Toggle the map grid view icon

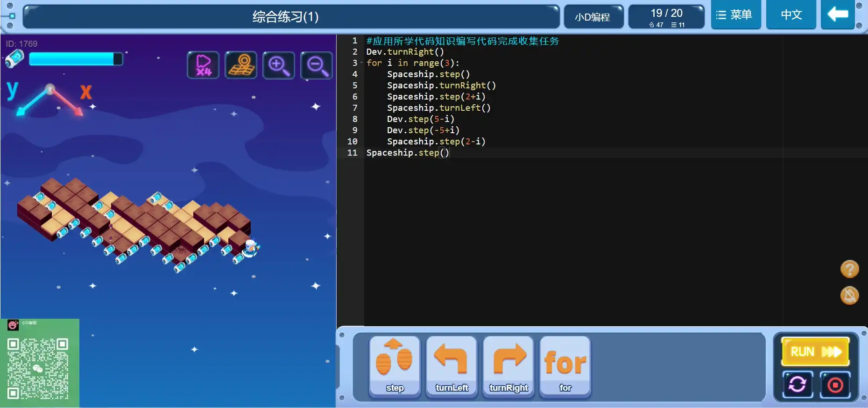(x=241, y=65)
